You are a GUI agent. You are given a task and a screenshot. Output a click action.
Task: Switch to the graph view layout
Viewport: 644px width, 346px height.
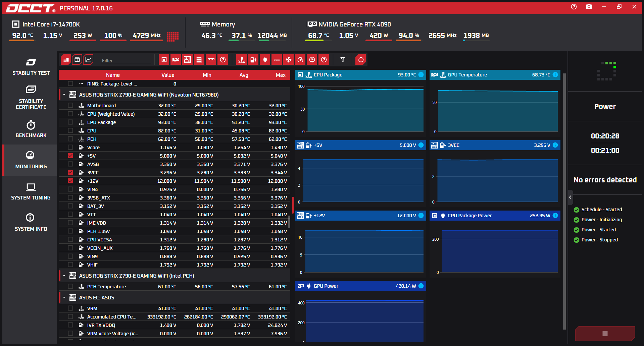click(x=88, y=60)
